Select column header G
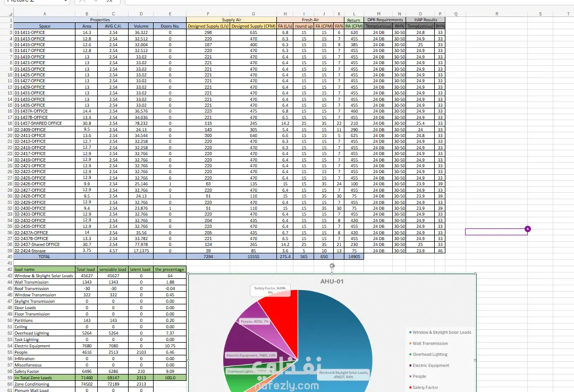The width and height of the screenshot is (574, 392). pyautogui.click(x=254, y=14)
